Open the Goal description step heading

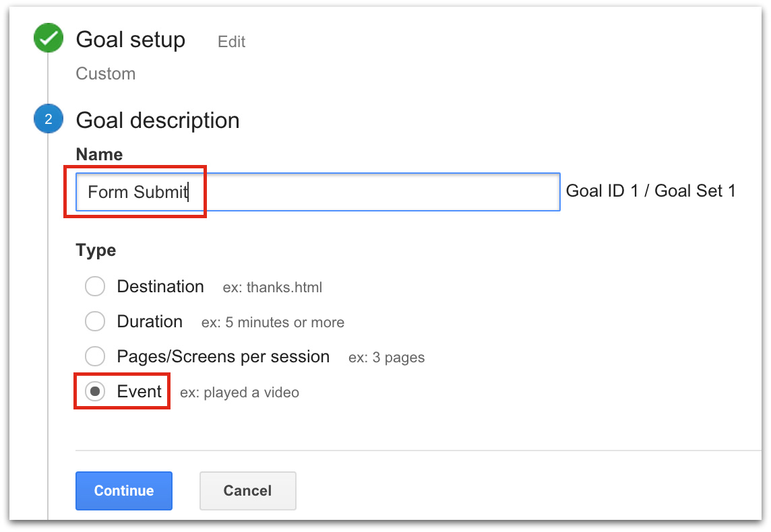(158, 121)
